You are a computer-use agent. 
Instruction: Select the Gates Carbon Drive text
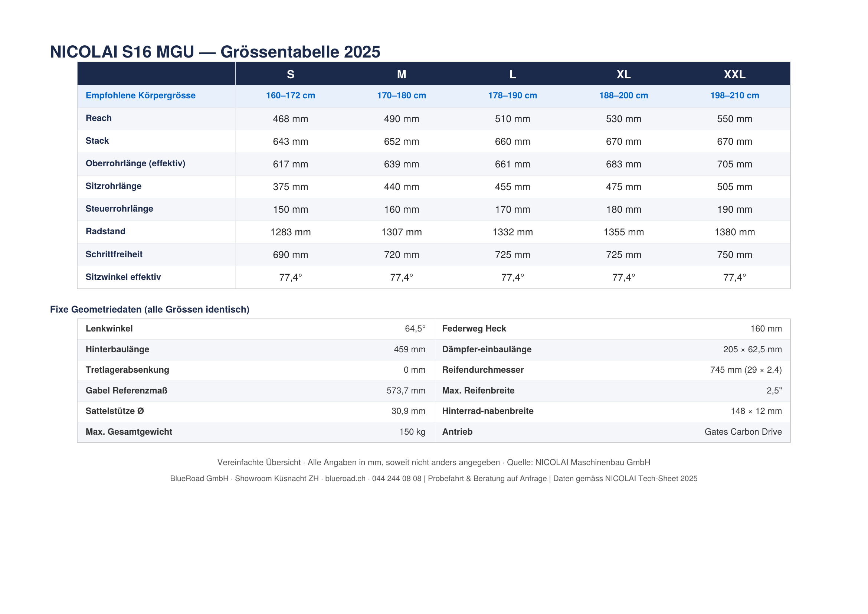743,432
